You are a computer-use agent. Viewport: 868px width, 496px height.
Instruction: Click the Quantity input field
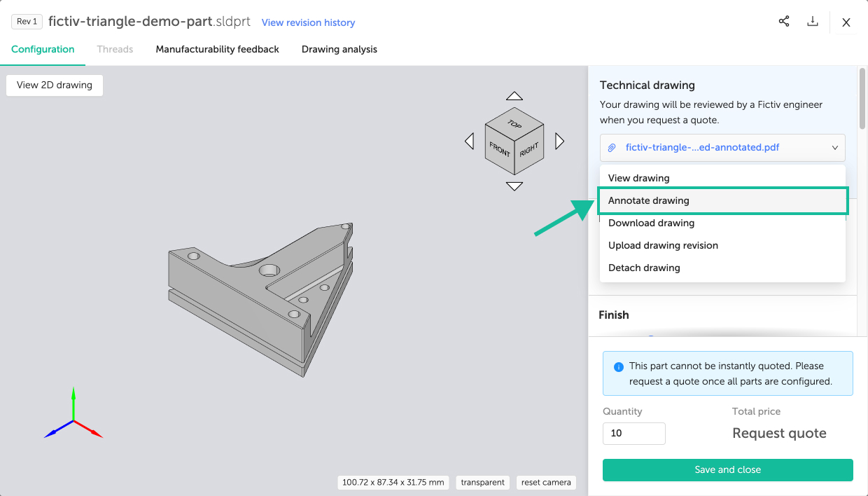(x=633, y=433)
